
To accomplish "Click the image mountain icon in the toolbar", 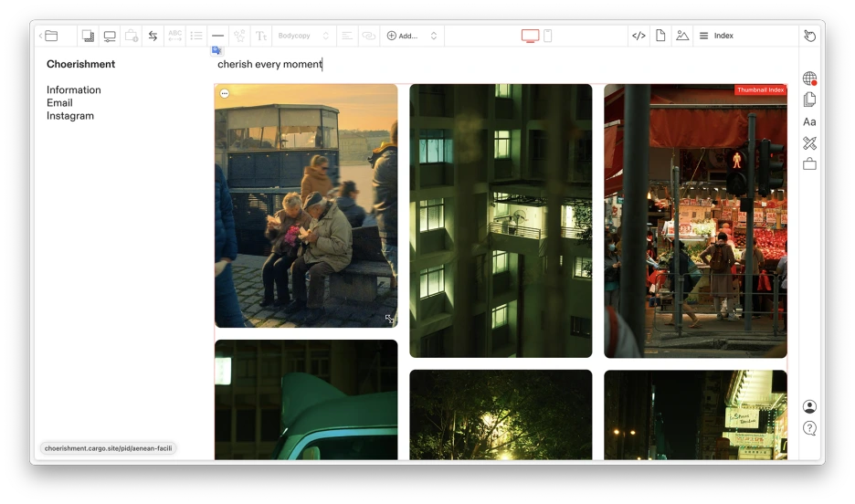I will pyautogui.click(x=682, y=36).
